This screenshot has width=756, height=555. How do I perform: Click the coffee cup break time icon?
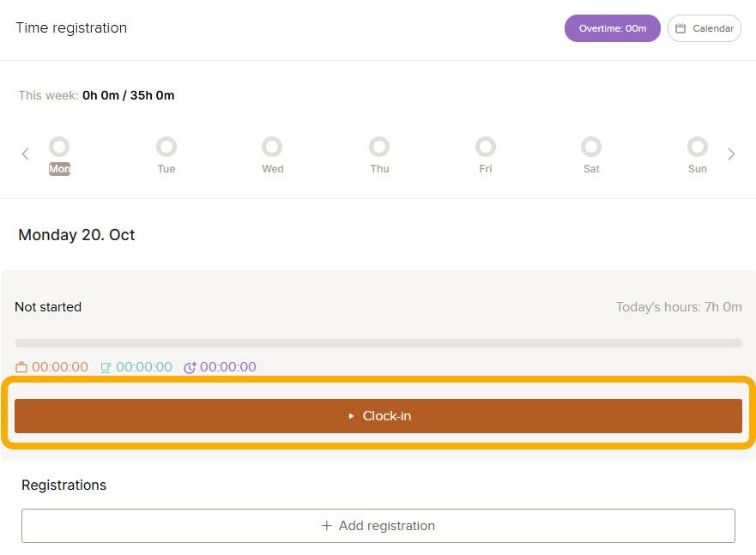point(106,367)
